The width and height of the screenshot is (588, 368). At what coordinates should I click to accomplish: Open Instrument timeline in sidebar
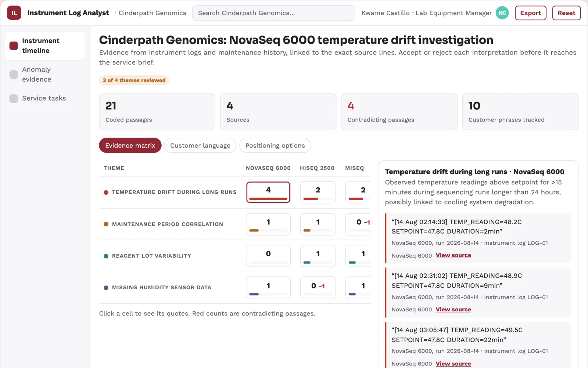[45, 46]
